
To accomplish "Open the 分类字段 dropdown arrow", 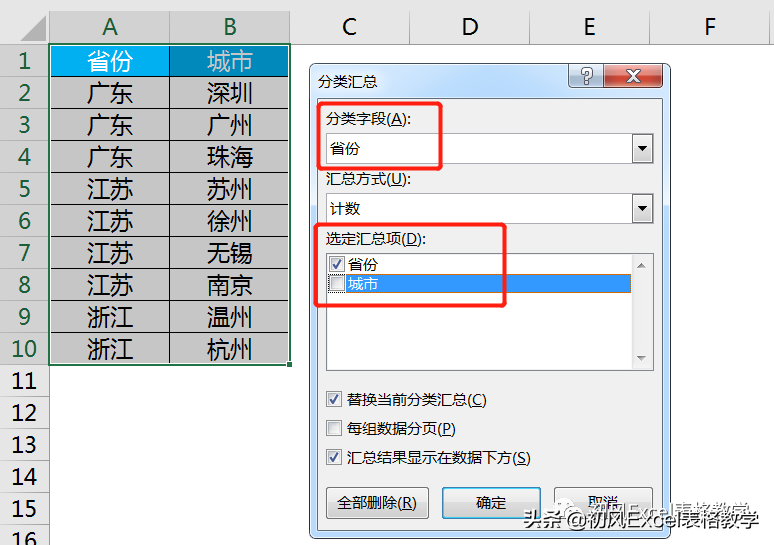I will [642, 150].
